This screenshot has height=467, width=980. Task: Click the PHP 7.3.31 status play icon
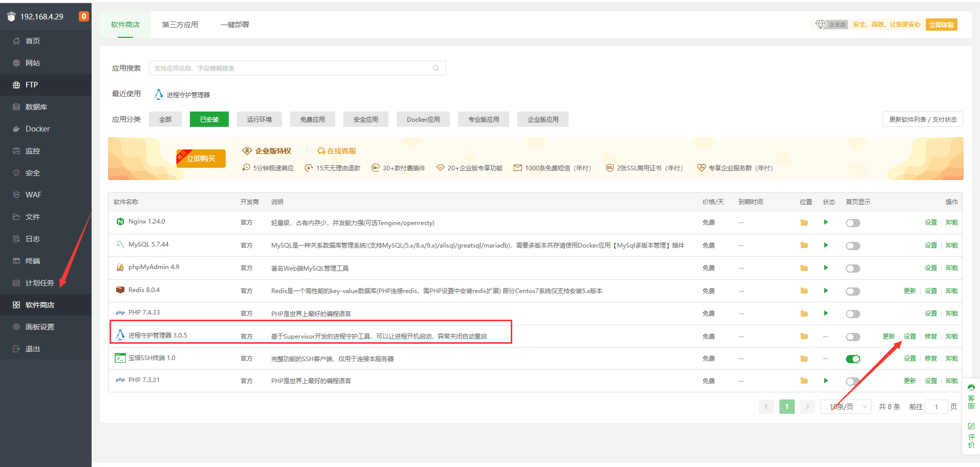[x=825, y=381]
